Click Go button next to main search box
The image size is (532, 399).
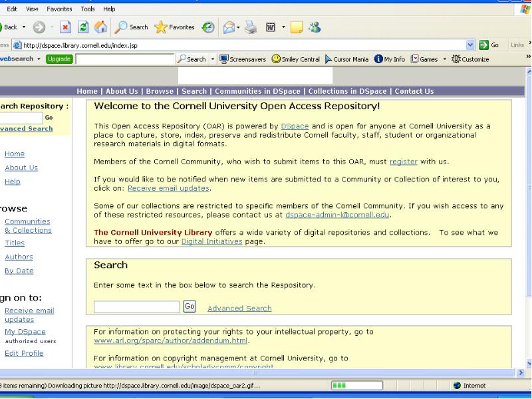pos(190,307)
